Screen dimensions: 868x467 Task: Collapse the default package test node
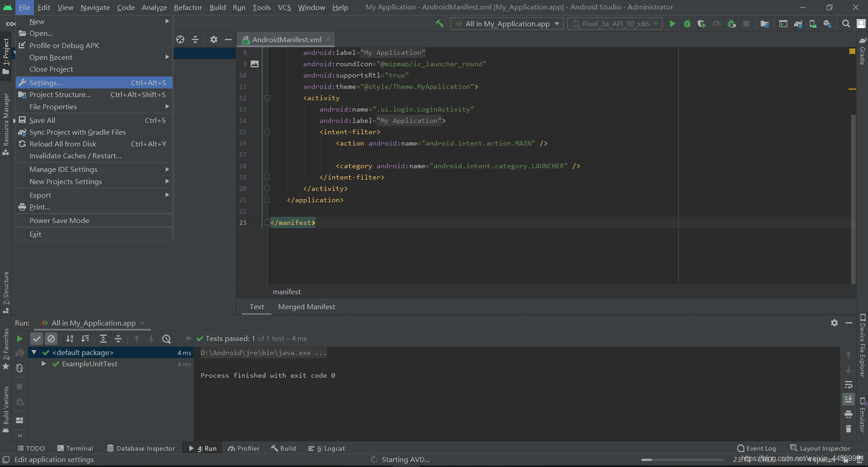click(x=34, y=352)
